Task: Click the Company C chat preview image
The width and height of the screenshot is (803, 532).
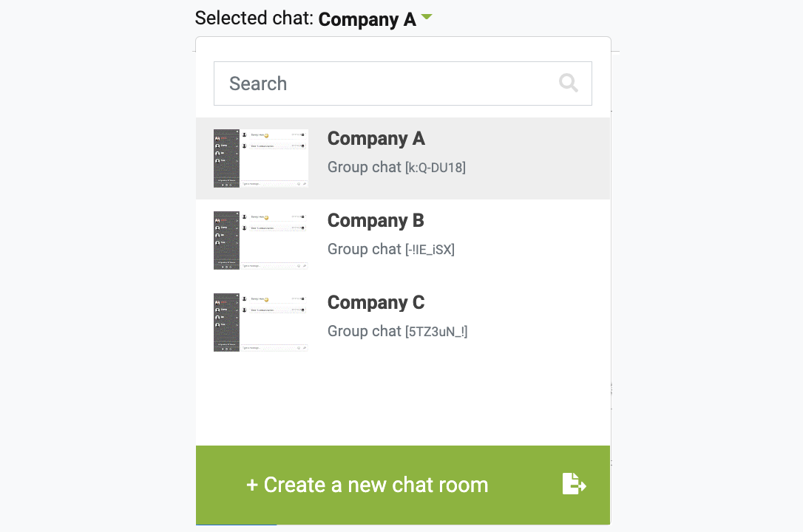Action: (260, 322)
